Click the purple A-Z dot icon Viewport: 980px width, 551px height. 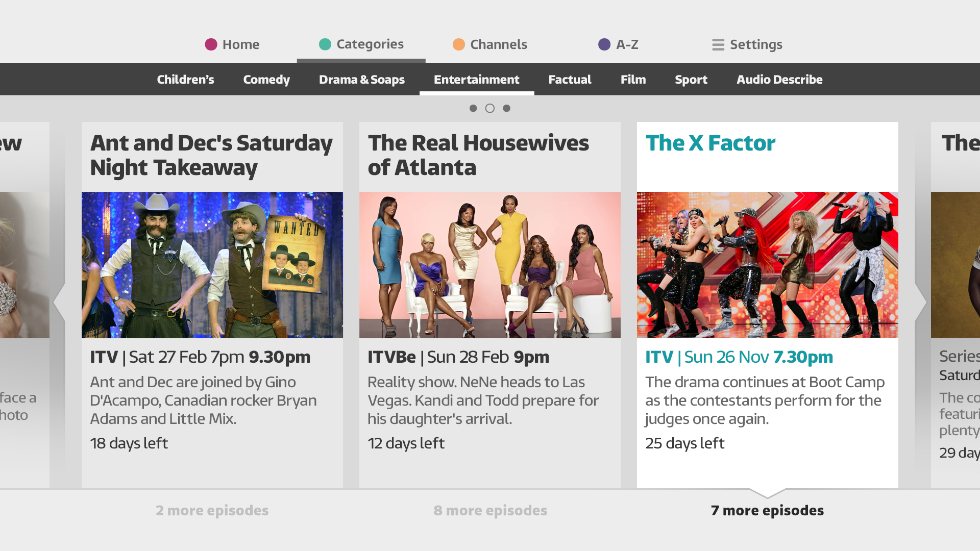click(x=604, y=44)
